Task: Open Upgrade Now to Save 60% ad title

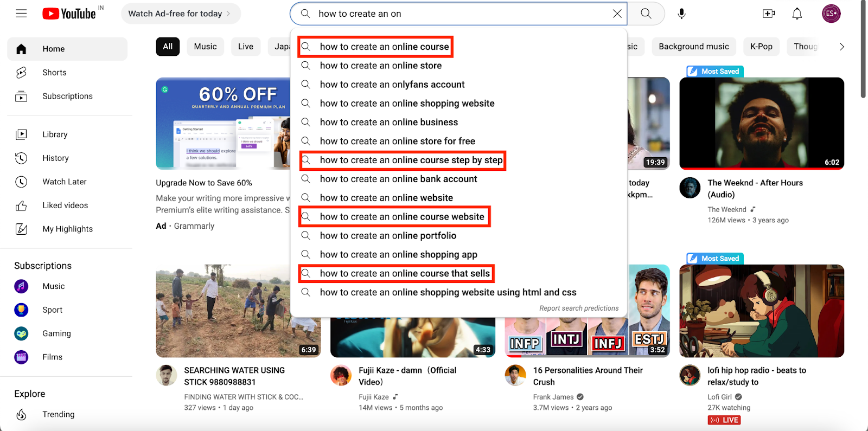Action: [204, 183]
